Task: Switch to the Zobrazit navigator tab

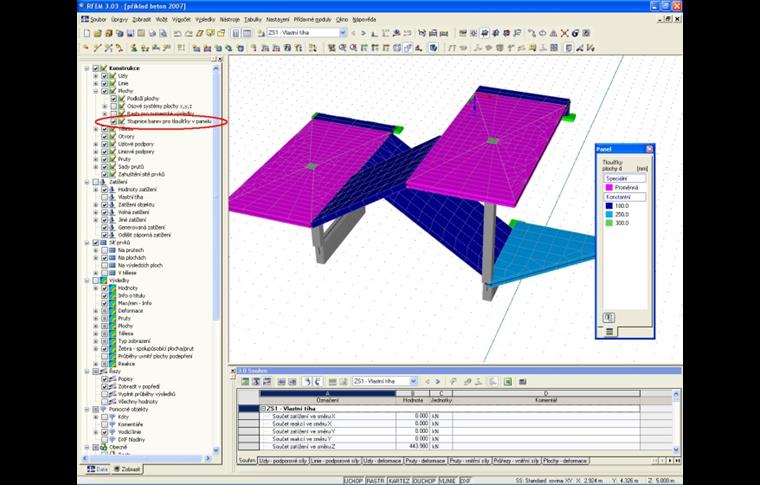Action: click(127, 469)
